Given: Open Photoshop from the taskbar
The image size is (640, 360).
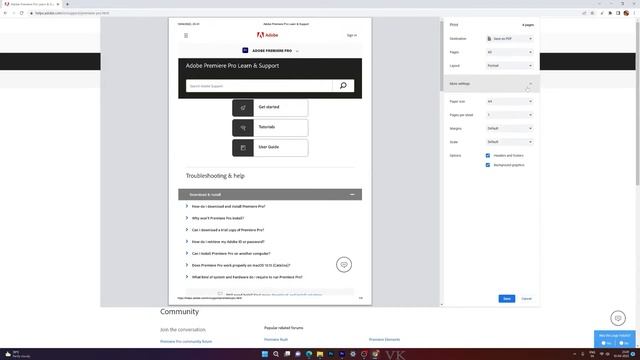Looking at the screenshot, I should pyautogui.click(x=331, y=354).
